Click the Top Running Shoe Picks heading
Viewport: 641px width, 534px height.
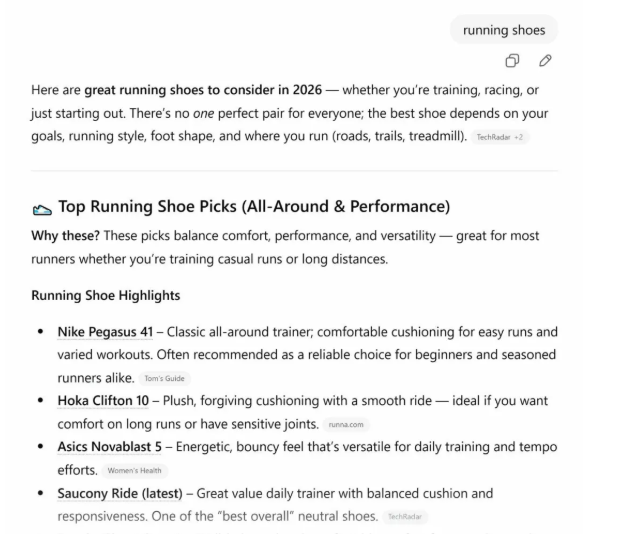pyautogui.click(x=254, y=207)
